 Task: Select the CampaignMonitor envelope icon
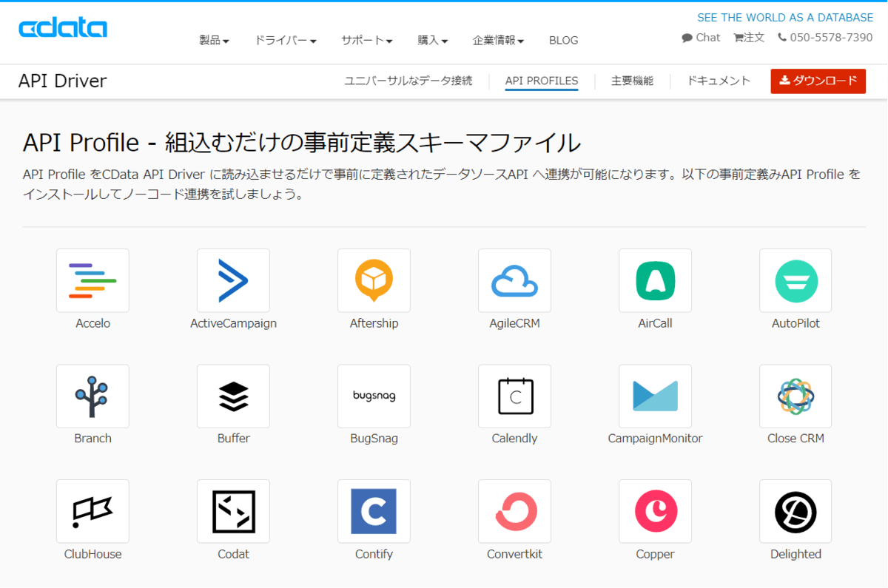[x=655, y=396]
